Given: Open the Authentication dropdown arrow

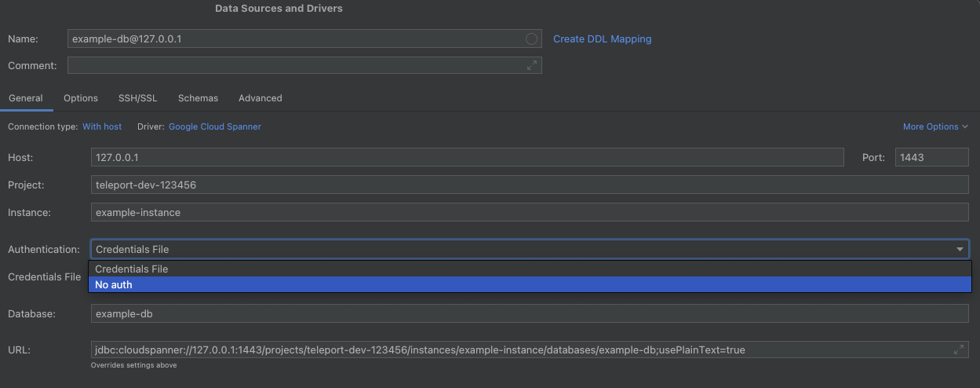Looking at the screenshot, I should [x=960, y=249].
